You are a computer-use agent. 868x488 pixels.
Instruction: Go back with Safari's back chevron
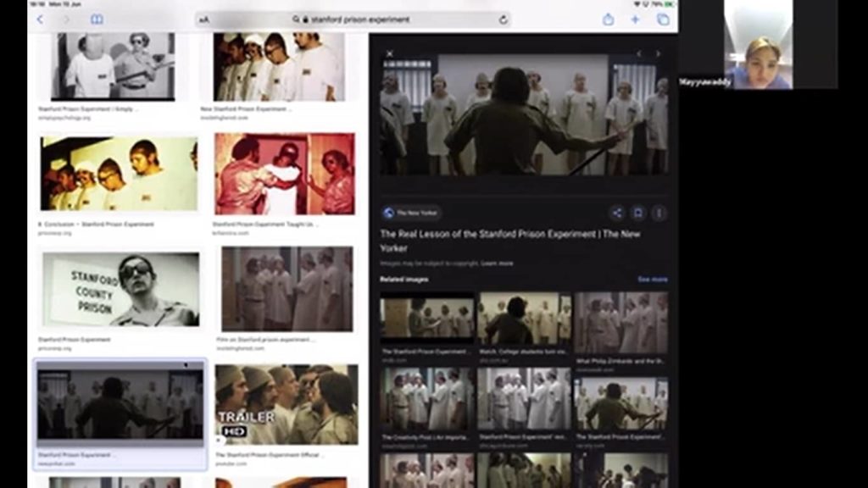point(40,19)
